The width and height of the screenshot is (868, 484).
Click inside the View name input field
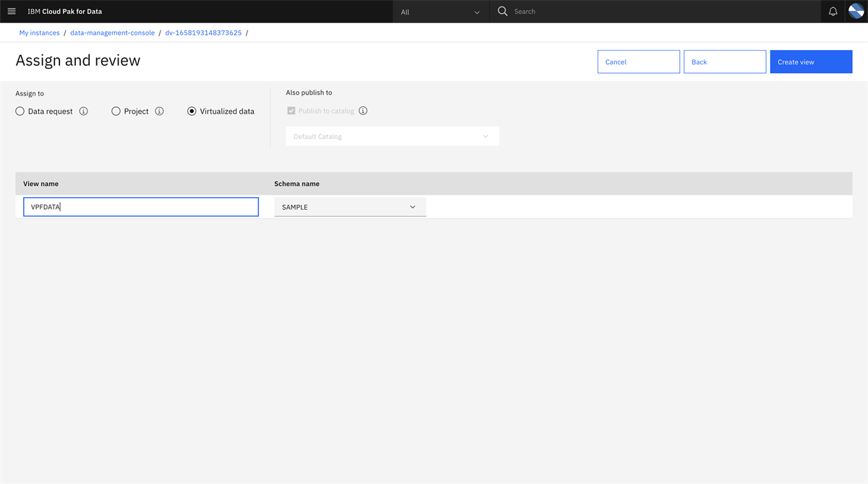point(141,206)
